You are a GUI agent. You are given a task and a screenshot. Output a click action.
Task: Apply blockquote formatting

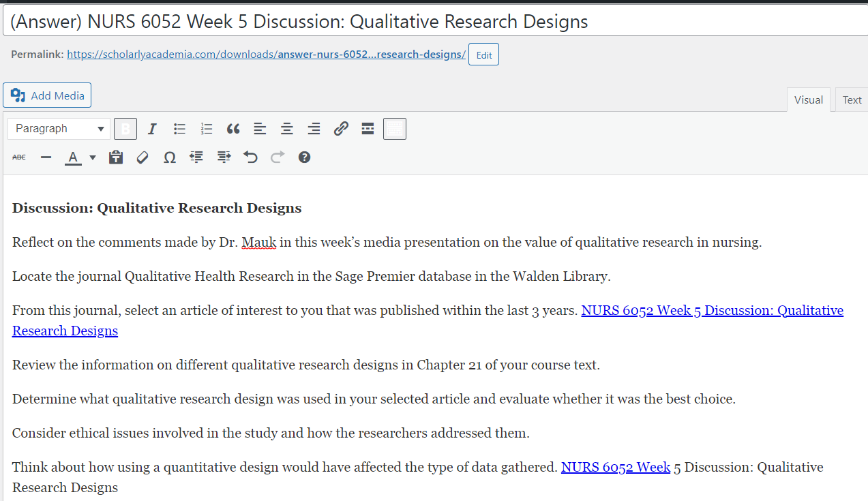coord(233,129)
